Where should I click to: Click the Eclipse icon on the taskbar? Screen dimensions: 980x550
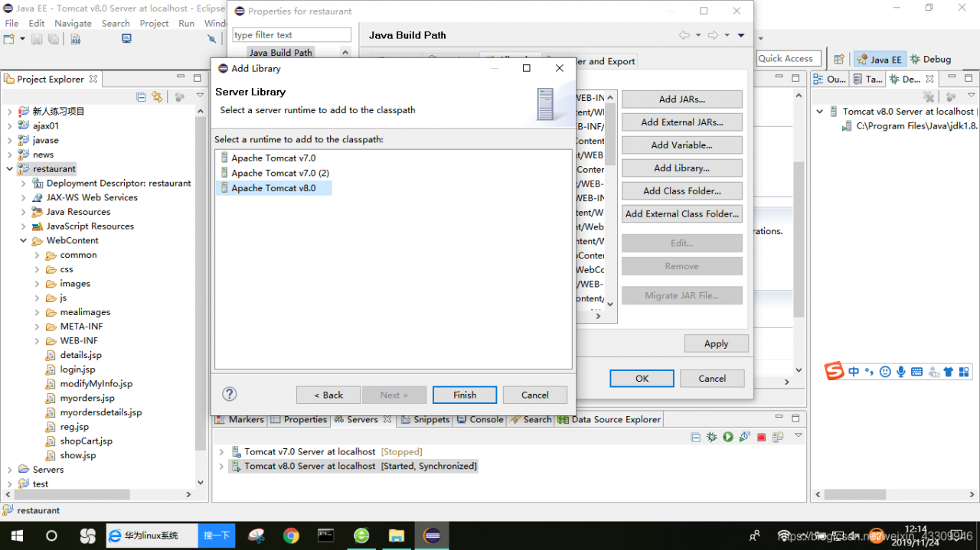coord(432,535)
